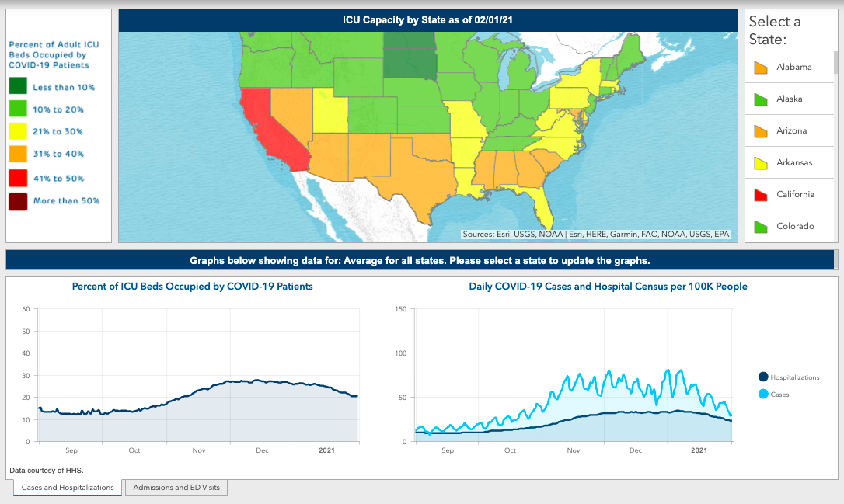The width and height of the screenshot is (844, 504).
Task: Select Alabama from the state list
Action: pyautogui.click(x=793, y=68)
